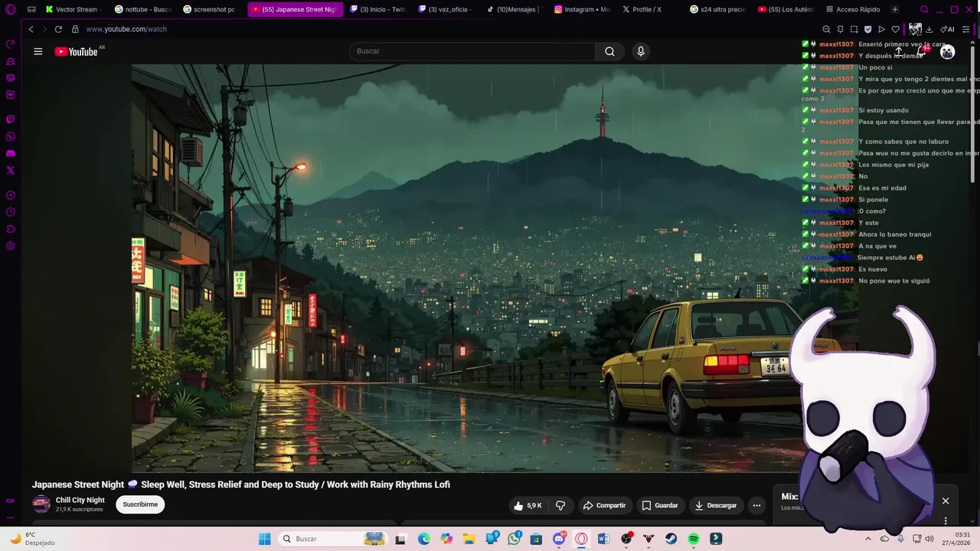Click the Guardar save button
The width and height of the screenshot is (980, 551).
[660, 505]
